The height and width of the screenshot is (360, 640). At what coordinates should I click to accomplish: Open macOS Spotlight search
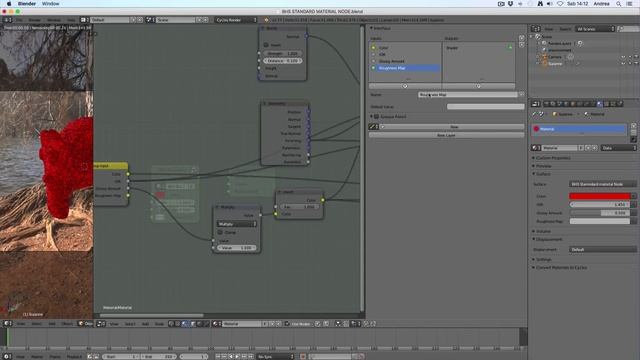pos(619,4)
